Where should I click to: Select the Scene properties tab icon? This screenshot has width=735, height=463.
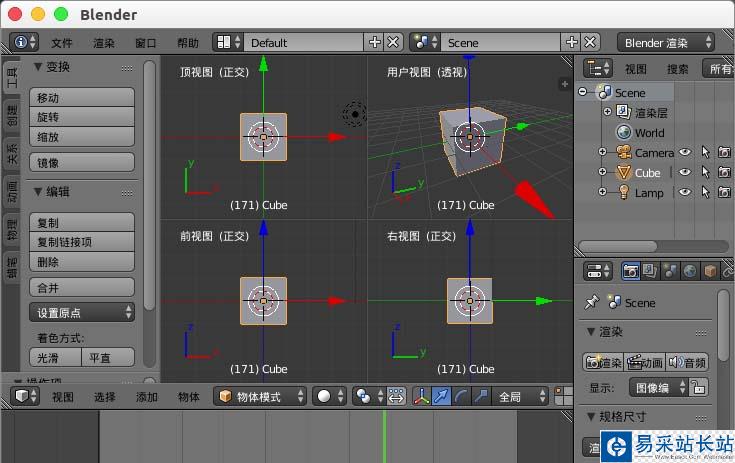point(670,271)
